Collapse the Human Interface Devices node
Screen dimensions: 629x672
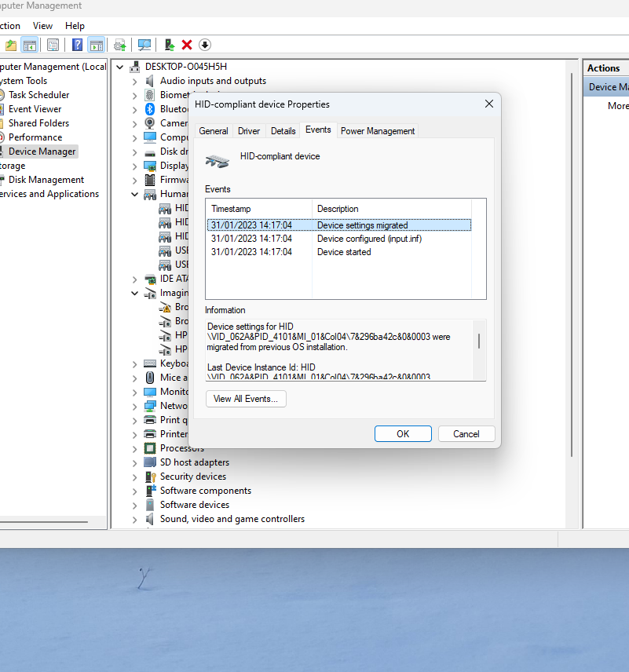coord(135,194)
